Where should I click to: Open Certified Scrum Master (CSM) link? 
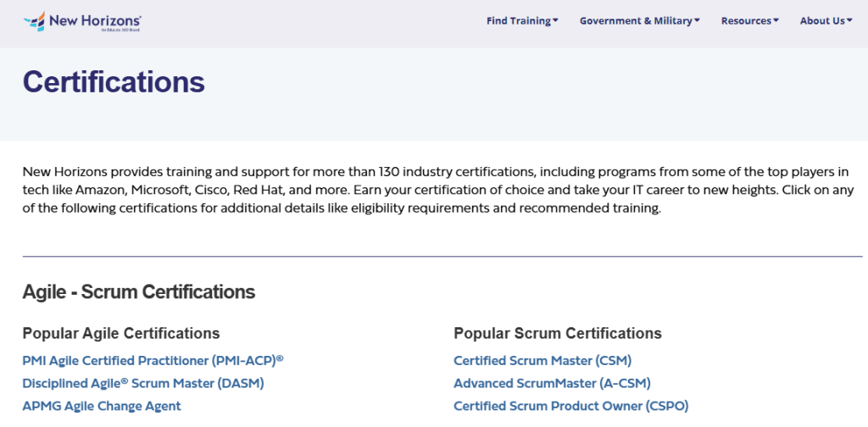(x=542, y=361)
